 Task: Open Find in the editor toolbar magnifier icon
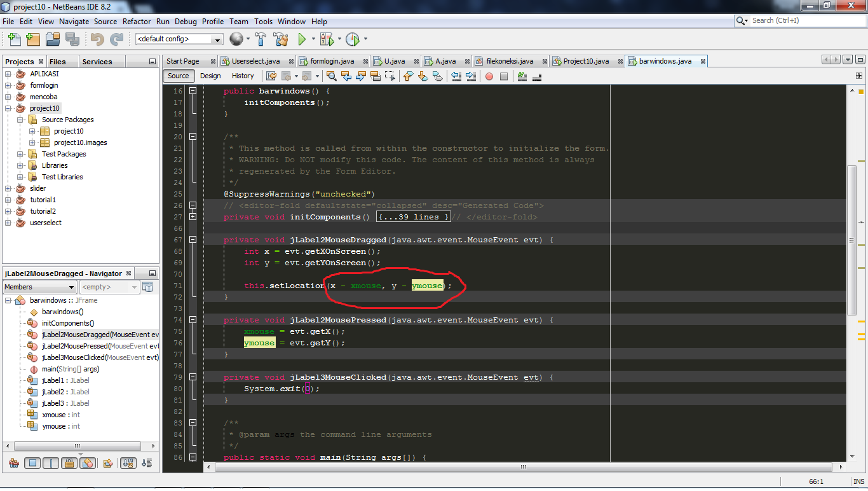pyautogui.click(x=332, y=76)
